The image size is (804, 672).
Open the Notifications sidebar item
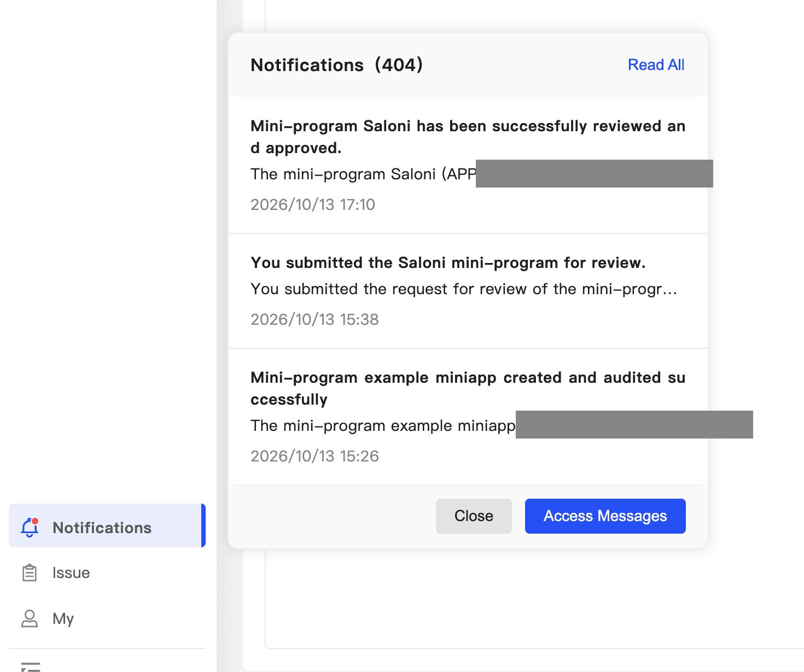pos(107,525)
